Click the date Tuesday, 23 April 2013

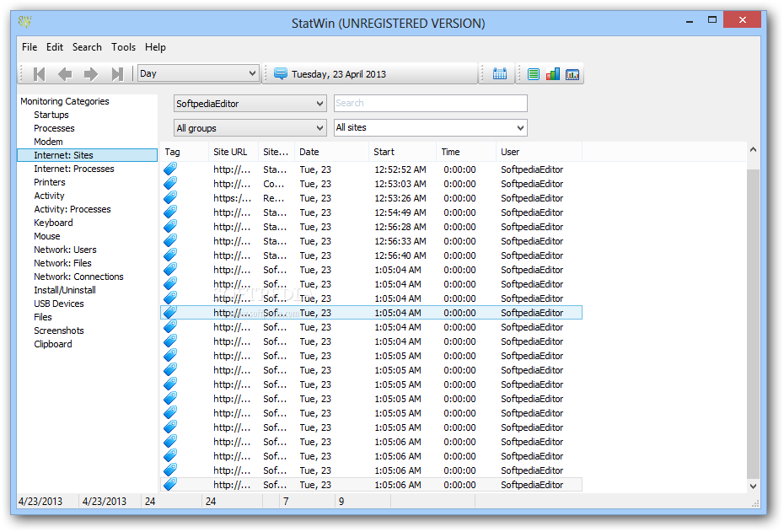339,74
